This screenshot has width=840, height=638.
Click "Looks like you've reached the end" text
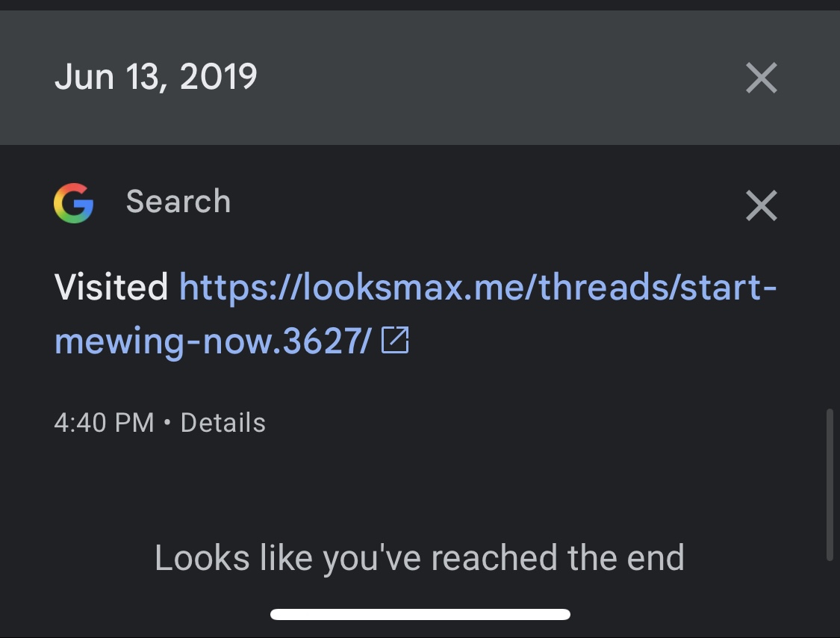click(x=419, y=558)
